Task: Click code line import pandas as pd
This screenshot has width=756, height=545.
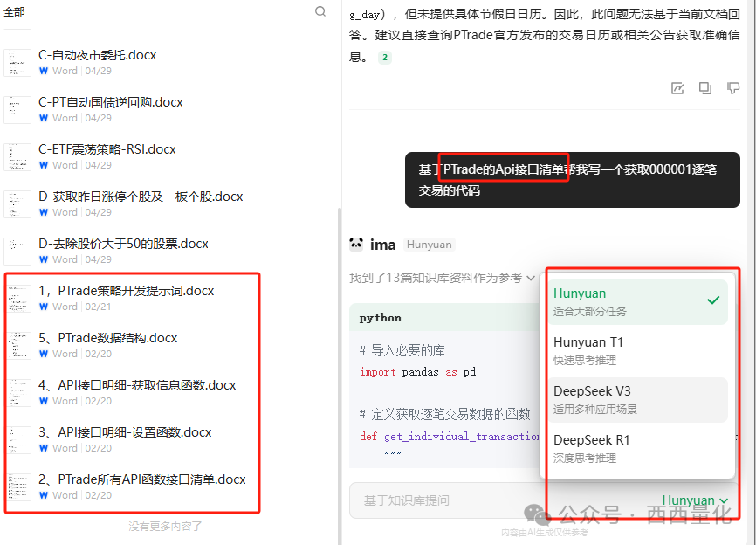Action: coord(417,372)
